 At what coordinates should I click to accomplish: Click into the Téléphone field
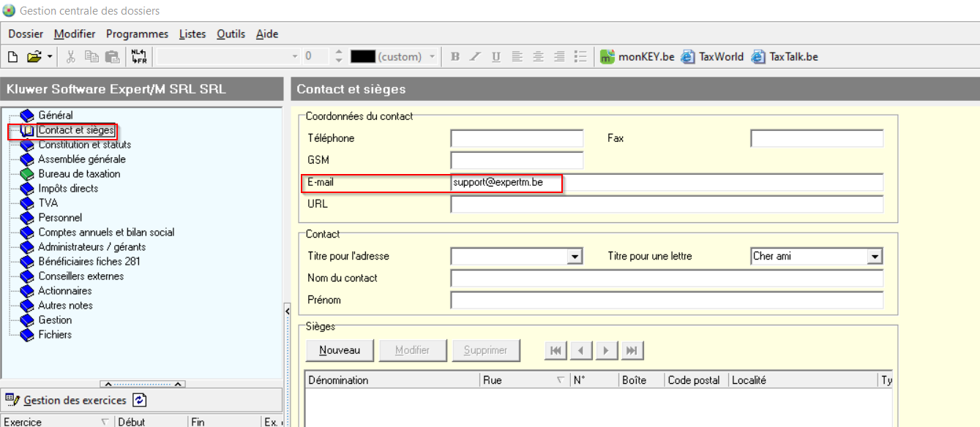click(x=517, y=138)
